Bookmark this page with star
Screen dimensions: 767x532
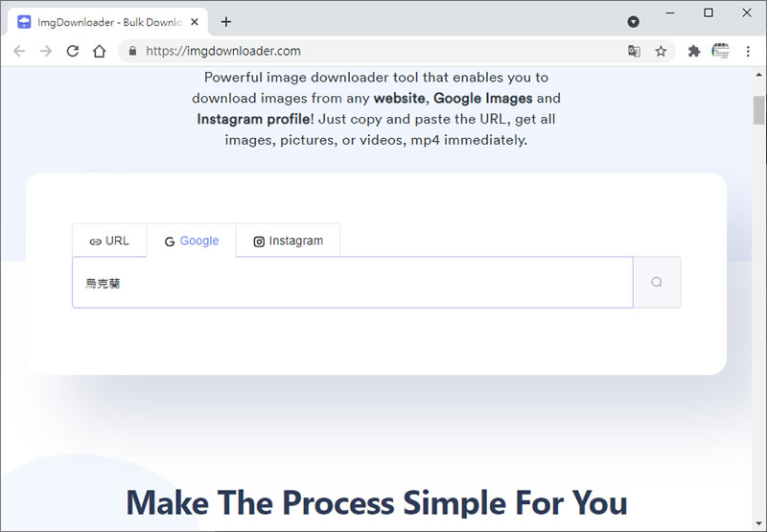[661, 51]
